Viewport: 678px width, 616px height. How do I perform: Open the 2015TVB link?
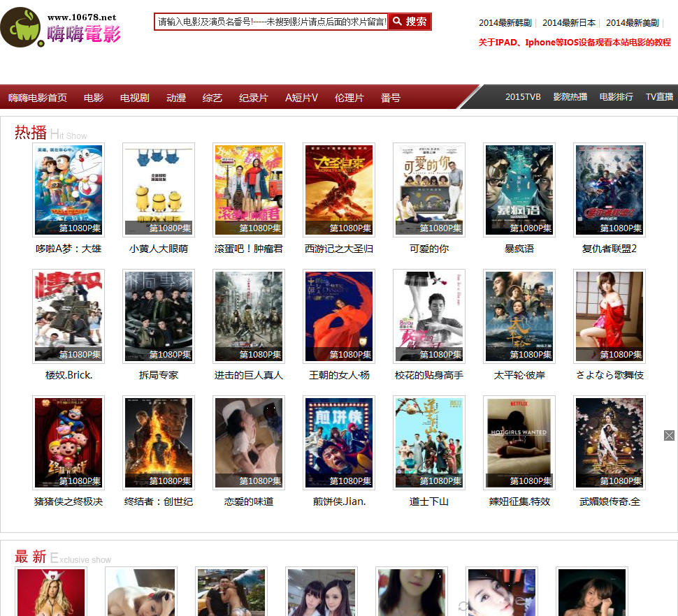click(523, 97)
